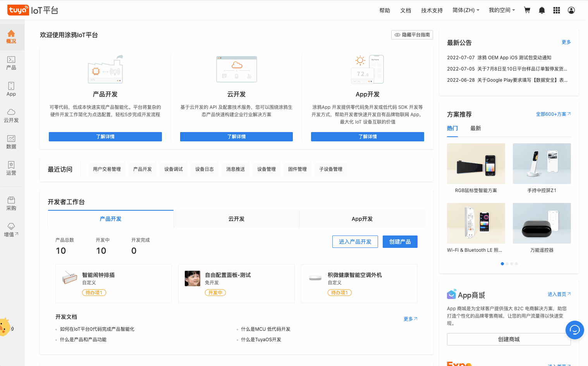The image size is (588, 366).
Task: Open the shopping cart icon
Action: click(527, 10)
